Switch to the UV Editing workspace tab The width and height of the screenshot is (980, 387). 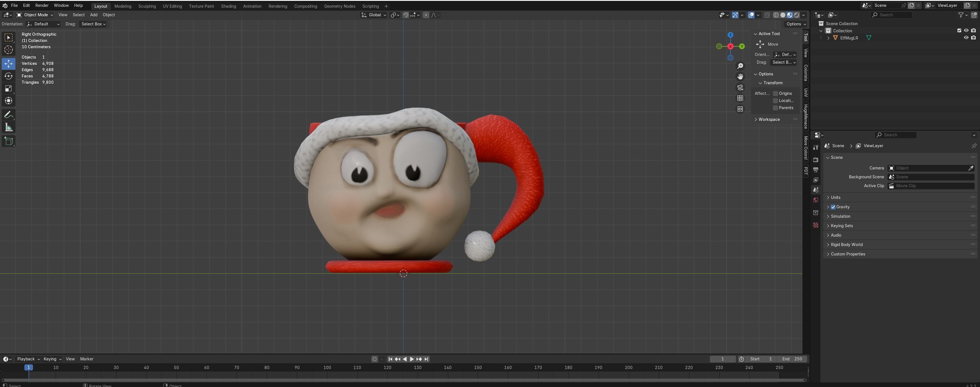[x=172, y=6]
